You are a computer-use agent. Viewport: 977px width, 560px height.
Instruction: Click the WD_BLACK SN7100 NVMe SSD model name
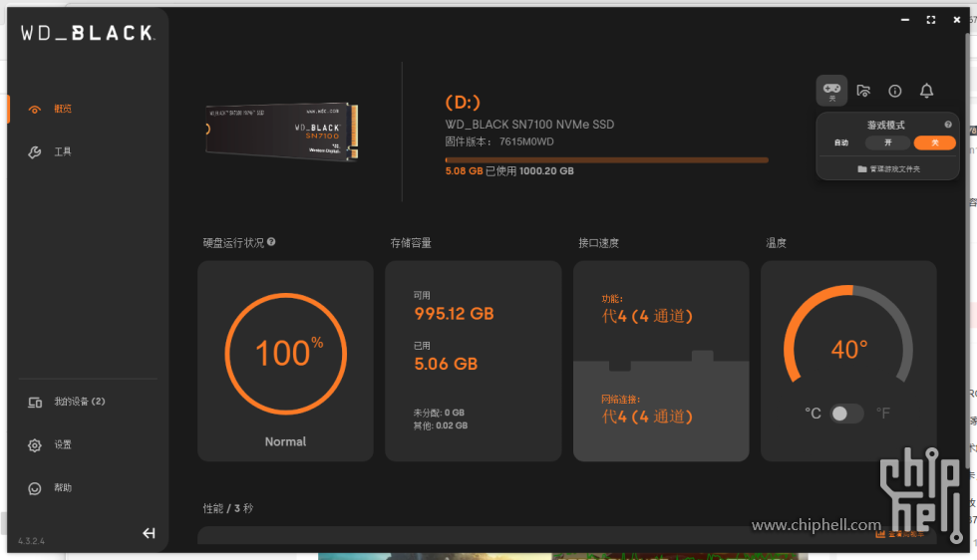pyautogui.click(x=529, y=125)
